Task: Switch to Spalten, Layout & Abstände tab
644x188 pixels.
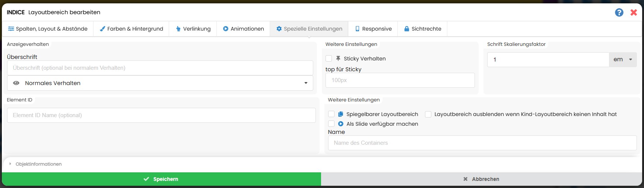Action: coord(48,29)
